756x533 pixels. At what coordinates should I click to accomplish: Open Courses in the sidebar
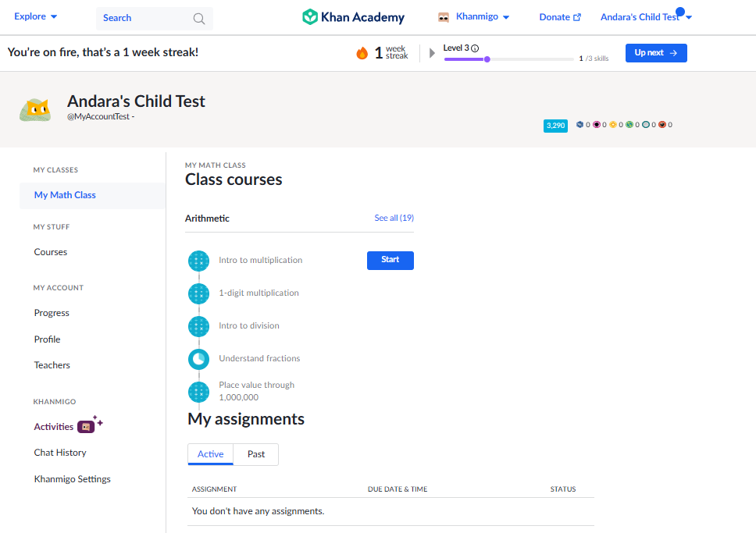point(51,252)
